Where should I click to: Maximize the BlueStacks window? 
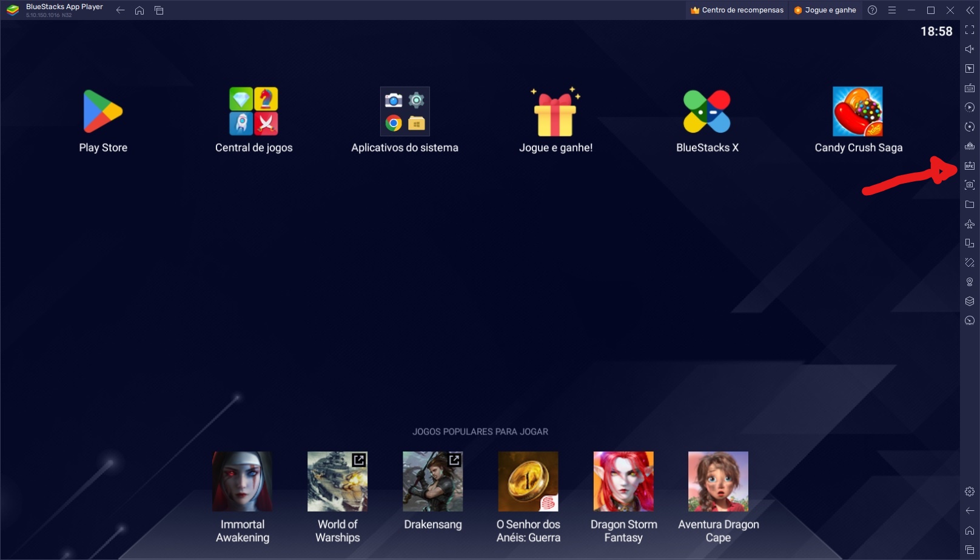coord(930,10)
